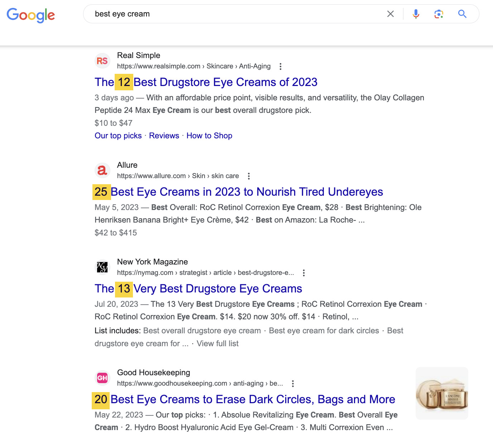Click the search magnifier icon
The height and width of the screenshot is (448, 493).
[x=462, y=14]
